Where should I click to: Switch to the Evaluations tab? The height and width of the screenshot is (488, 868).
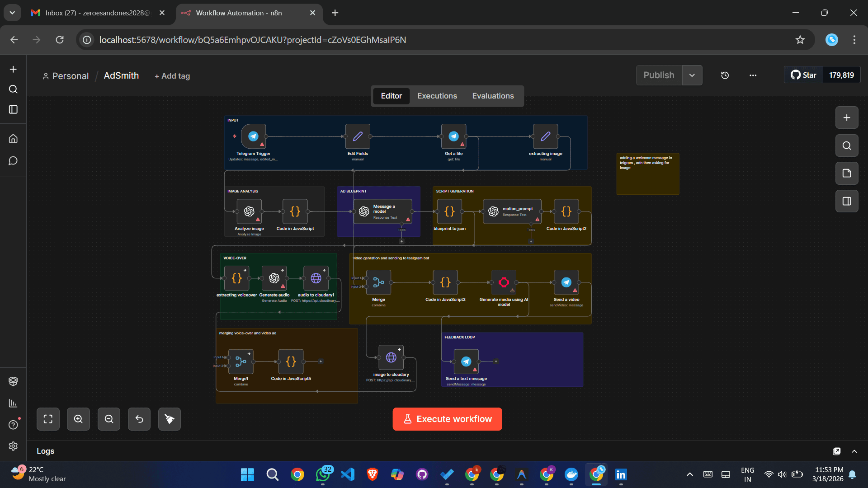[x=493, y=96]
